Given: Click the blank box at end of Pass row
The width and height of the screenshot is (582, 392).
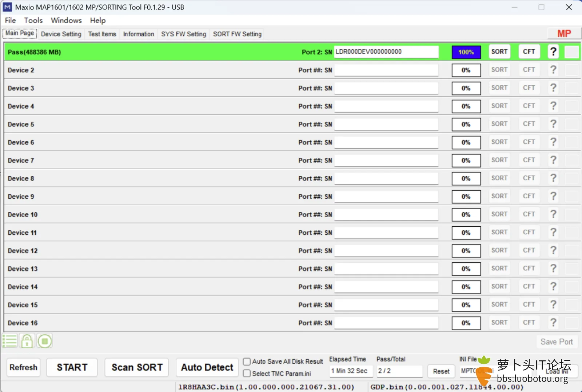Looking at the screenshot, I should (572, 52).
